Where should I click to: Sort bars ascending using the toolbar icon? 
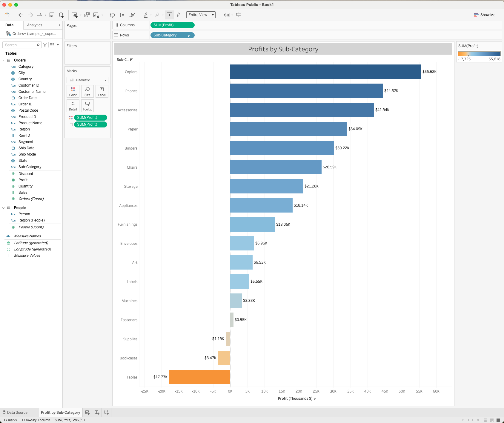coord(122,15)
